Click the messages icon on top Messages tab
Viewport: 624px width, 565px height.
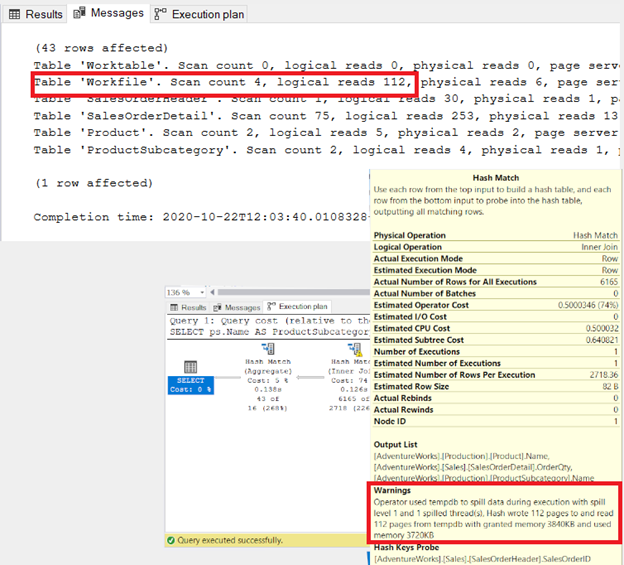(x=79, y=13)
